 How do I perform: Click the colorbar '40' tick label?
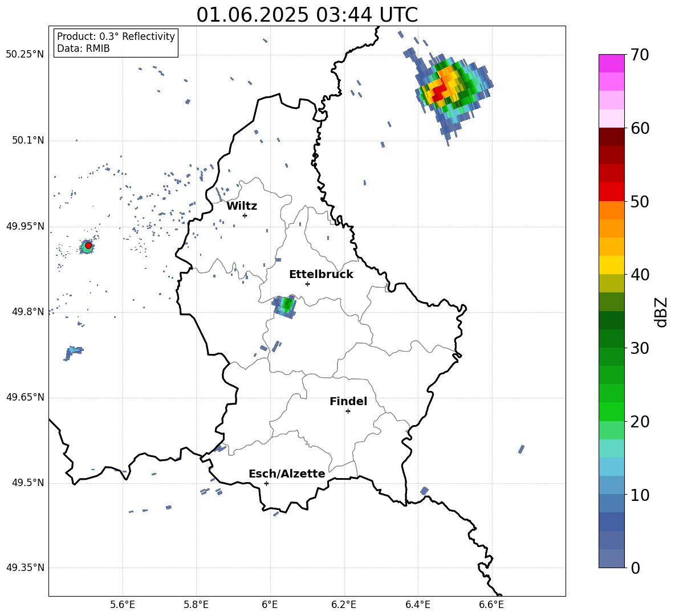tap(640, 275)
